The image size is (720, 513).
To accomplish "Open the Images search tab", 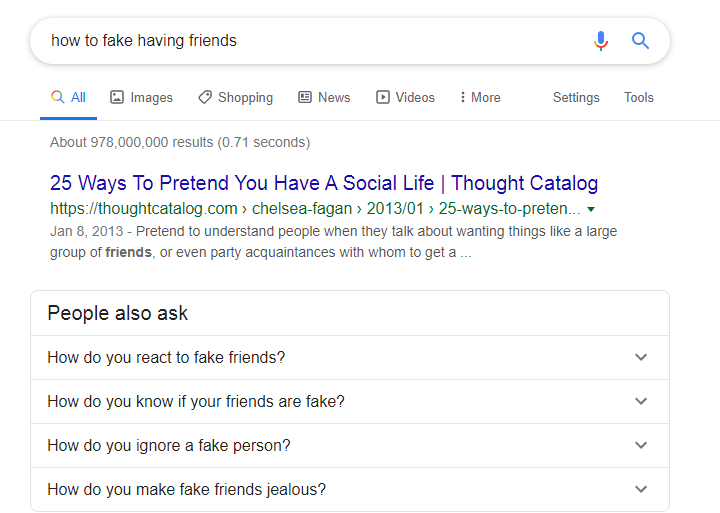I will point(141,97).
